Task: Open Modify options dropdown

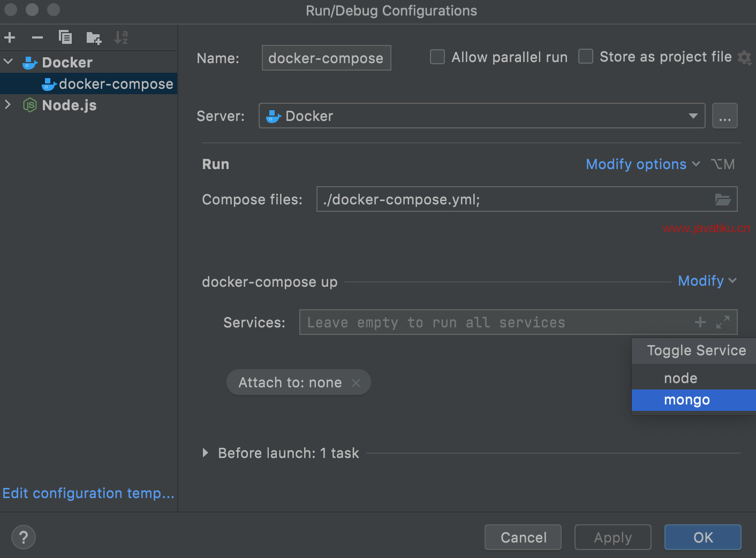Action: (x=642, y=164)
